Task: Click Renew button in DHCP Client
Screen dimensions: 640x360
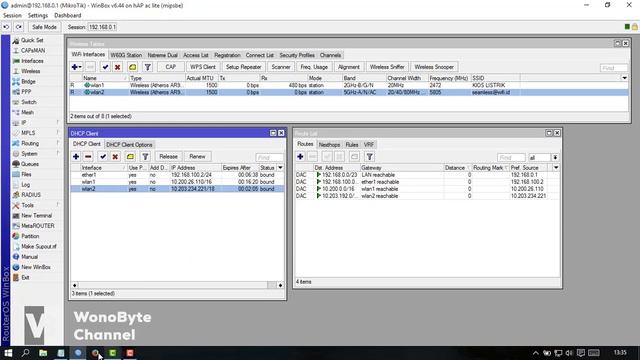Action: point(197,157)
